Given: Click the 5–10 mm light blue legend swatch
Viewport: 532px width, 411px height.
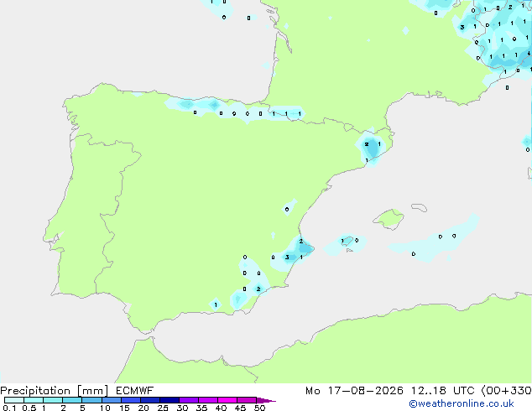Looking at the screenshot, I should (91, 400).
